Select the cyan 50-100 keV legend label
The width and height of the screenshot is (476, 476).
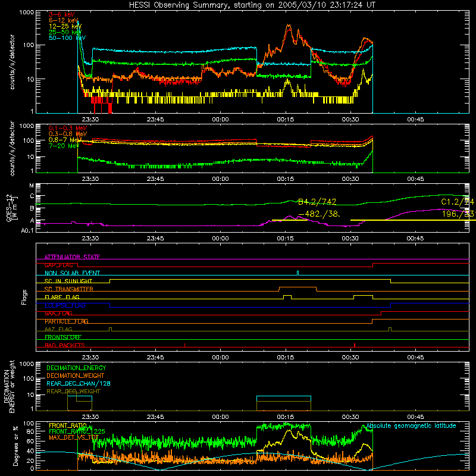67,37
